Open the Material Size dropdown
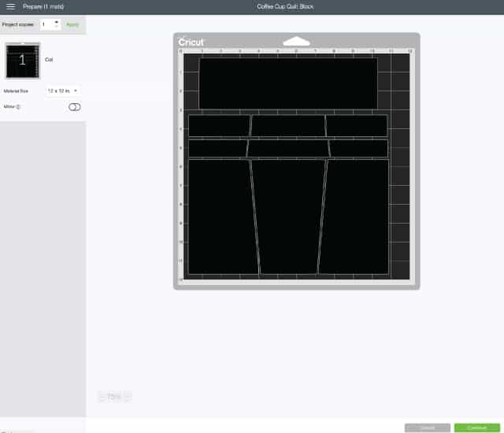 [63, 91]
